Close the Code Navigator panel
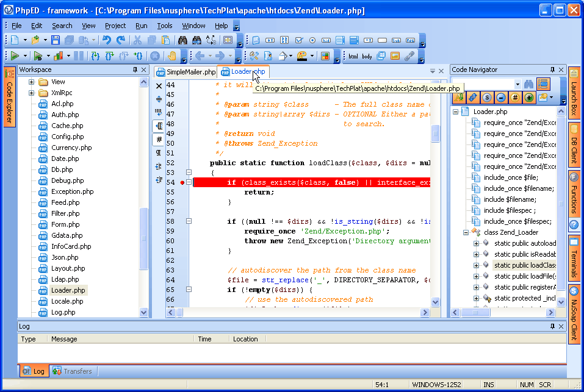584x392 pixels. coord(561,69)
